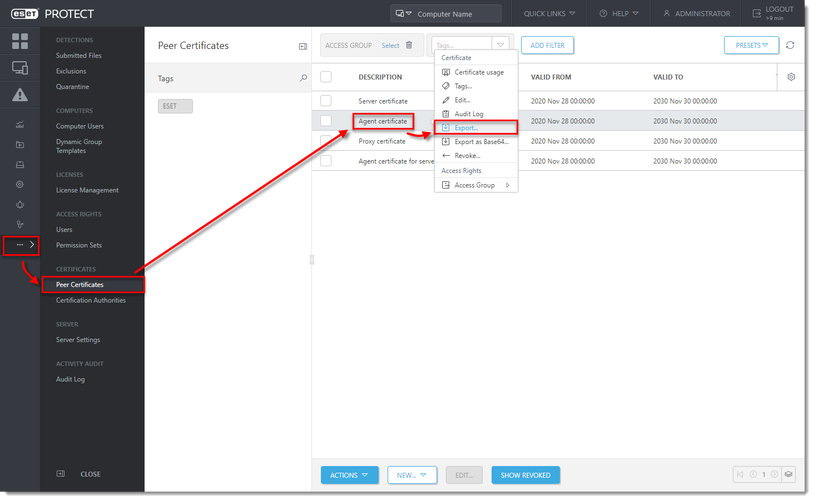
Task: Open Permission Sets in sidebar
Action: click(x=79, y=245)
